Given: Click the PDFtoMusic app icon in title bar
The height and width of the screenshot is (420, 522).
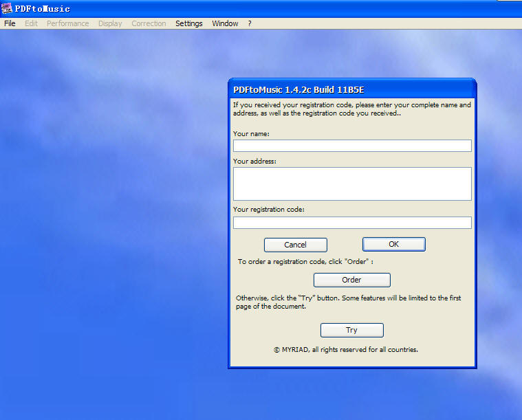Looking at the screenshot, I should click(x=7, y=8).
